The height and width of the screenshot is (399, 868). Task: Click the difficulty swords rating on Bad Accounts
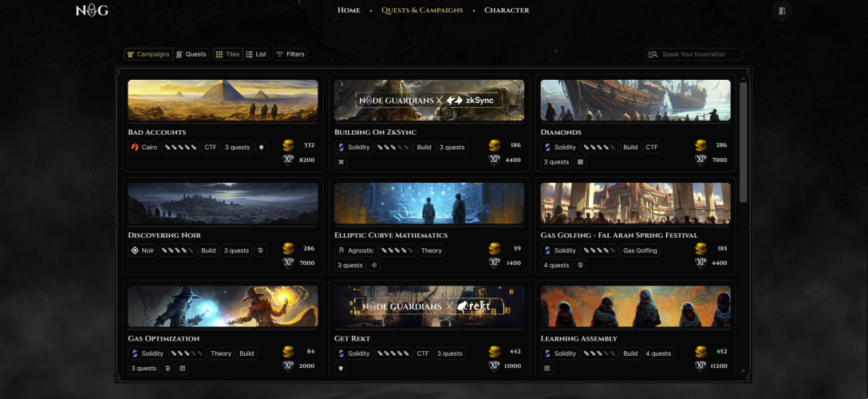180,148
